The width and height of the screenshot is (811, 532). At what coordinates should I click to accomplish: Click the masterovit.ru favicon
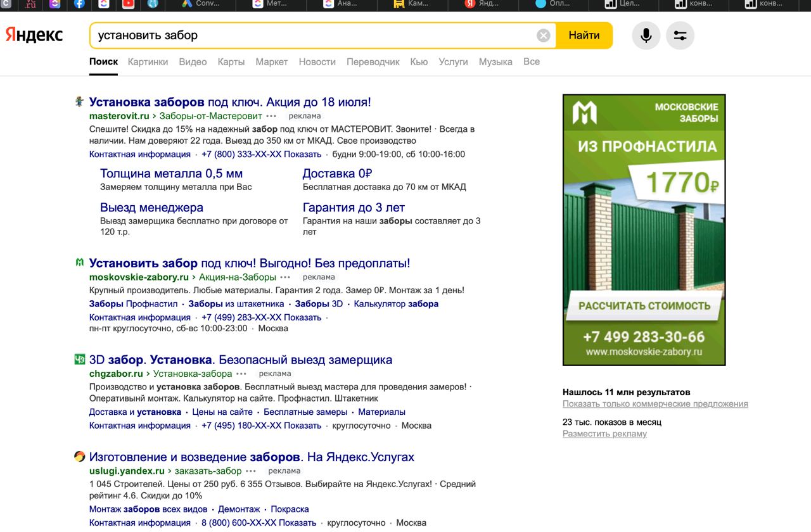[x=79, y=101]
